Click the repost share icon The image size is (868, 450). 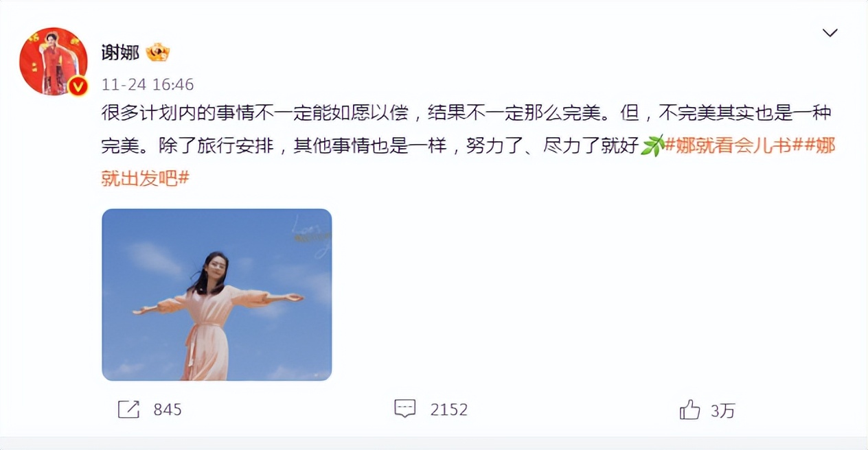(x=128, y=410)
